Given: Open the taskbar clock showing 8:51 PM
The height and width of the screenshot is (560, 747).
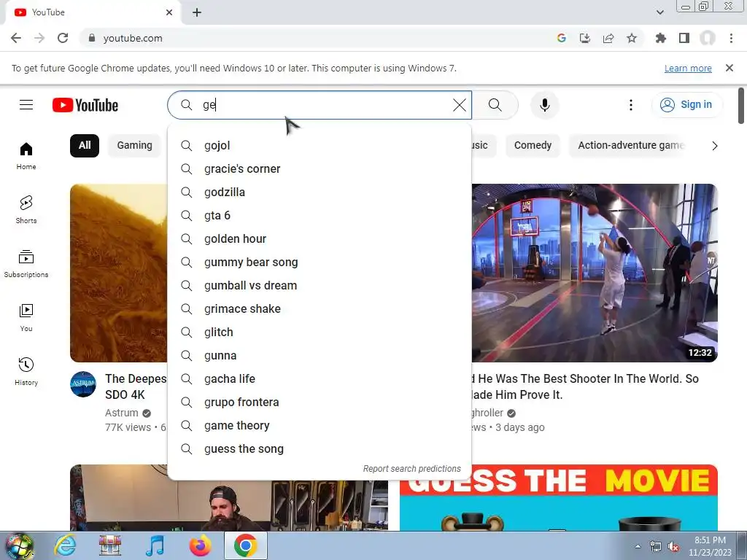Looking at the screenshot, I should (710, 546).
